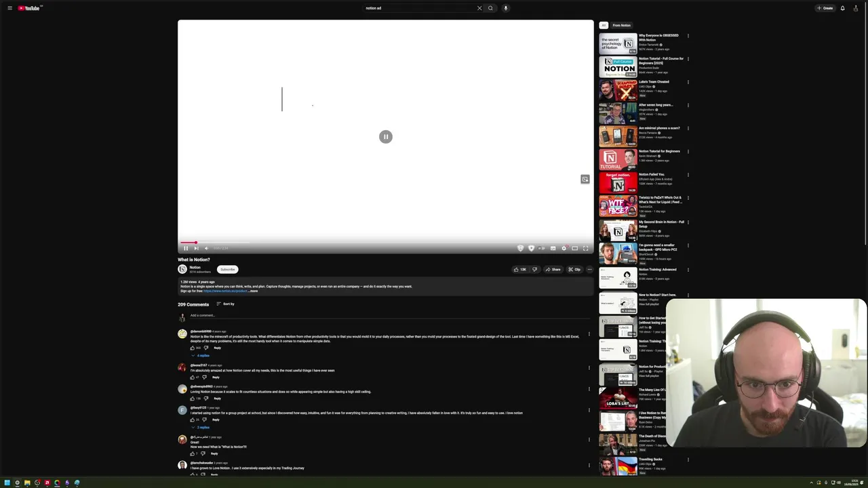
Task: Open the notion.so product link in description
Action: tap(225, 291)
